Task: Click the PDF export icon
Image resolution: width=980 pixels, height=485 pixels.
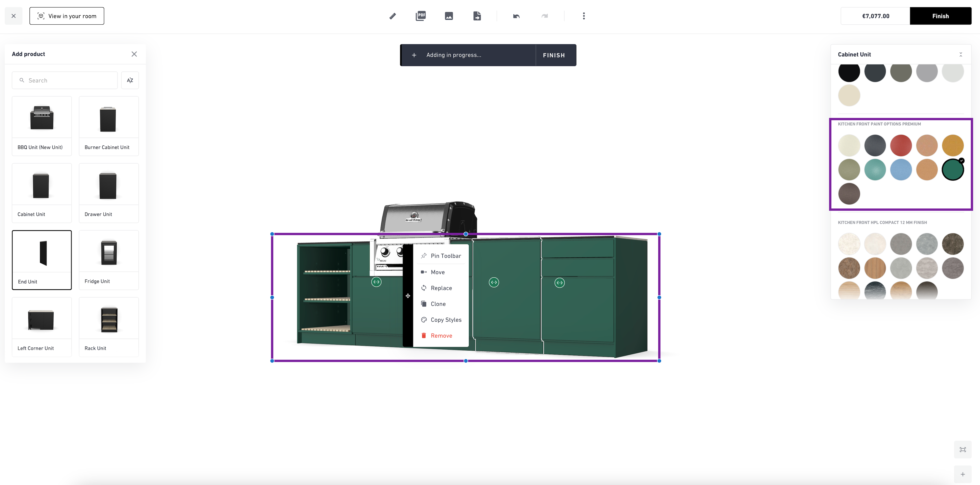Action: tap(421, 16)
